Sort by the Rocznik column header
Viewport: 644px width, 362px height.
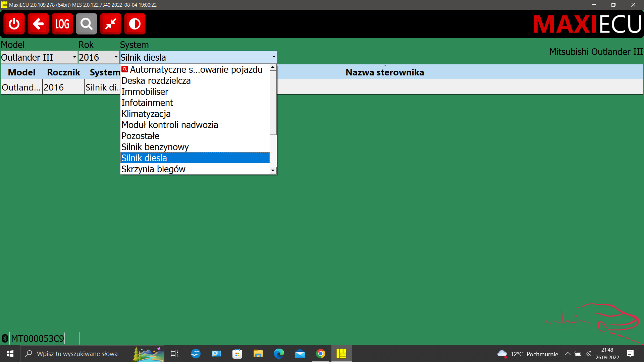tap(63, 72)
